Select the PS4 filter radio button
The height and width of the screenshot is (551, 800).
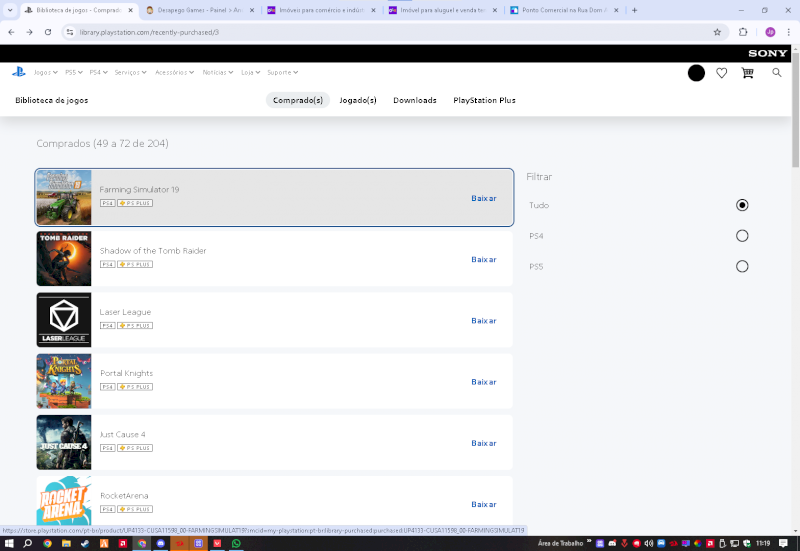tap(742, 236)
